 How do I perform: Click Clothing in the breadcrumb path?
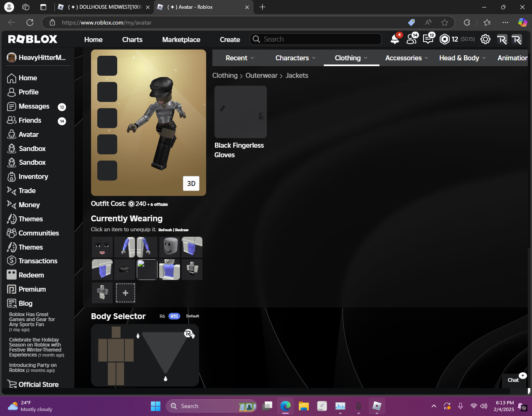(x=225, y=75)
